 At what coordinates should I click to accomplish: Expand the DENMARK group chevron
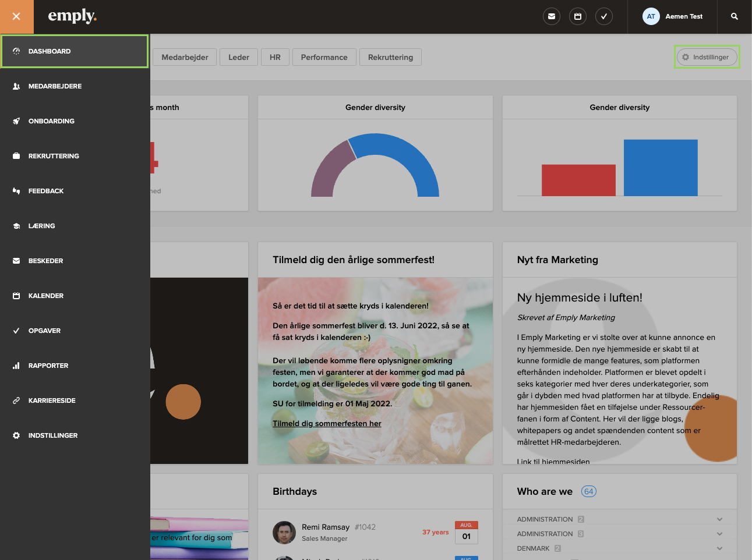click(719, 548)
